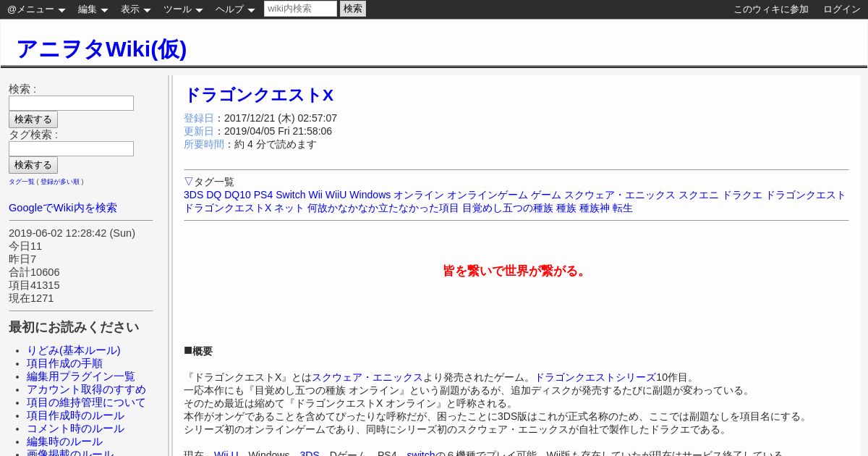Open the ツール dropdown menu
This screenshot has width=868, height=456.
[183, 9]
